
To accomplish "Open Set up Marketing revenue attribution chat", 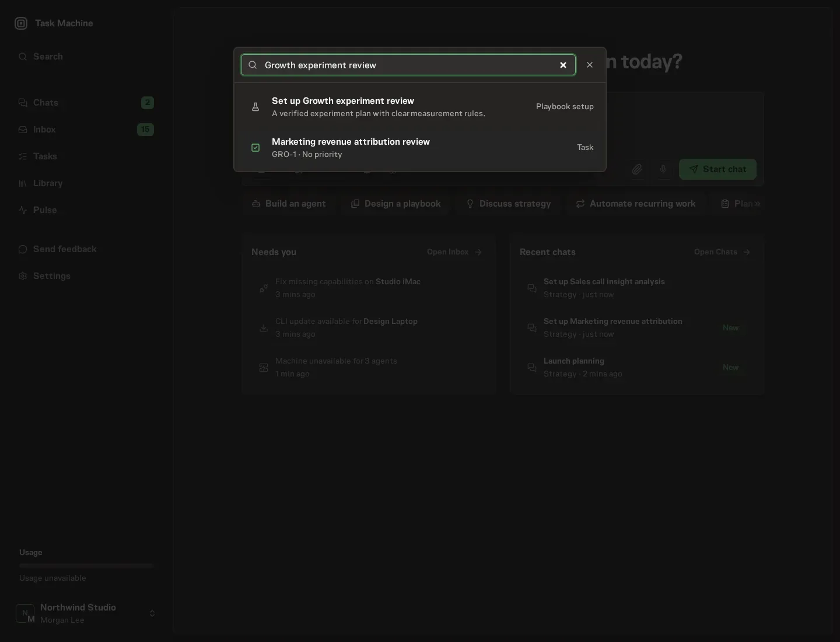I will 637,328.
